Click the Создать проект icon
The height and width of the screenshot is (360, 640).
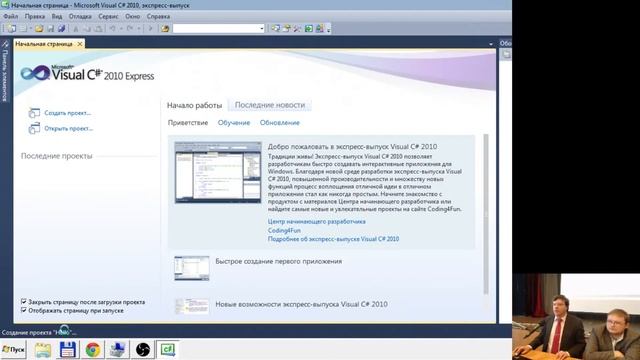[x=34, y=113]
